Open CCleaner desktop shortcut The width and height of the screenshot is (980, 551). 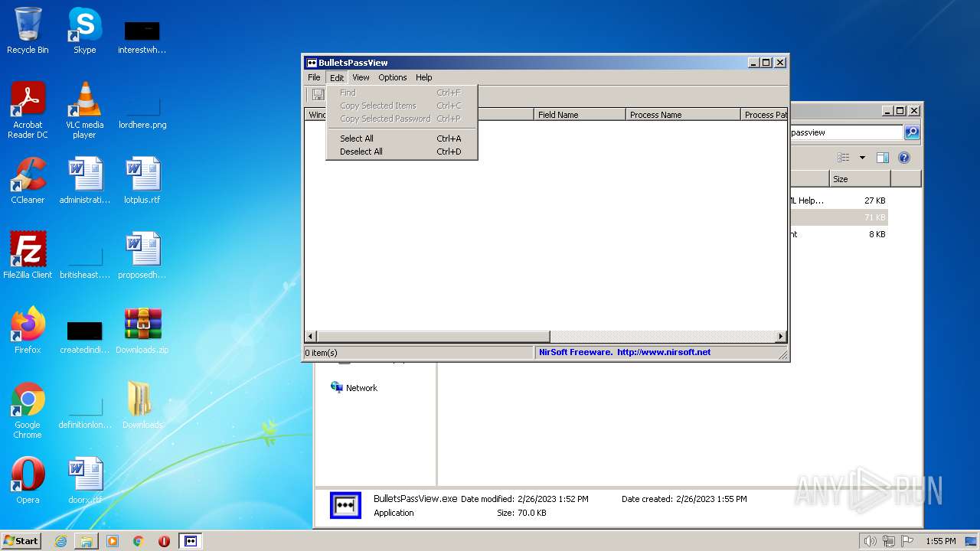point(28,181)
